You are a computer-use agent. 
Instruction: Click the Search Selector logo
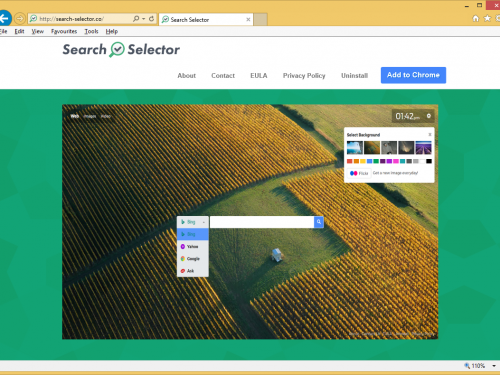(121, 50)
